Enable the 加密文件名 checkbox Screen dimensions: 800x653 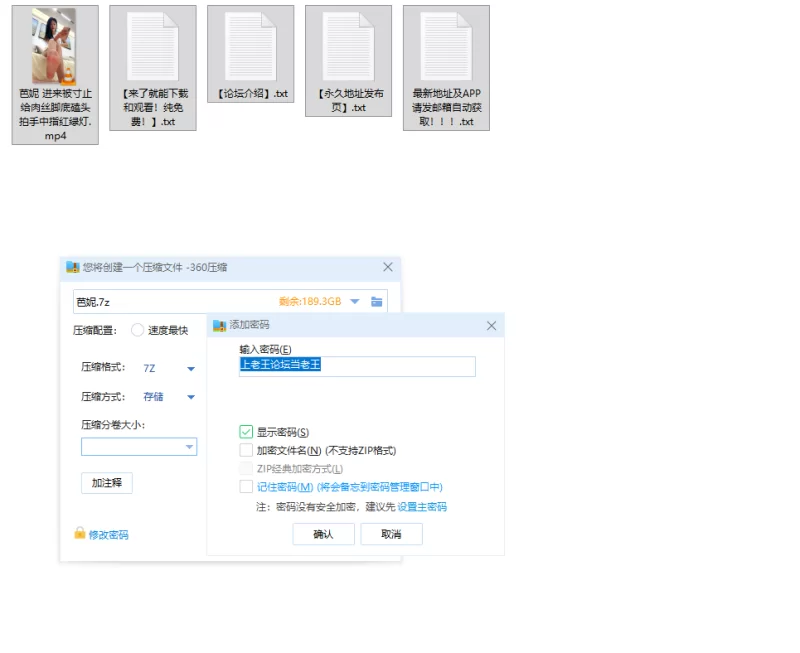coord(246,451)
